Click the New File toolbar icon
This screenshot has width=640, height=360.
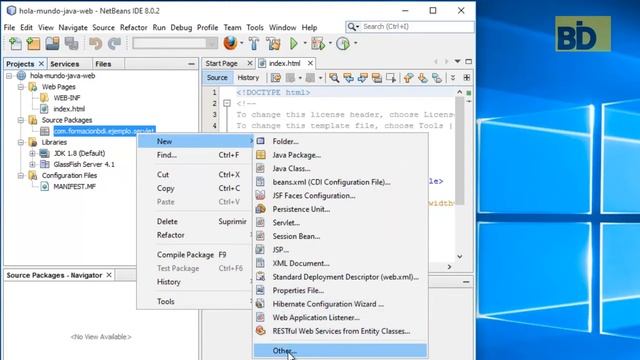[x=15, y=43]
